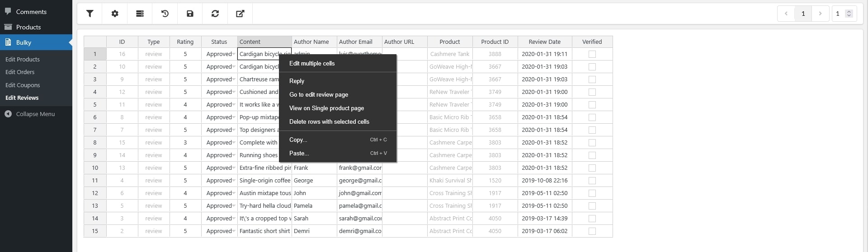Toggle Verified checkbox in row 1
Image resolution: width=868 pixels, height=252 pixels.
click(x=592, y=54)
